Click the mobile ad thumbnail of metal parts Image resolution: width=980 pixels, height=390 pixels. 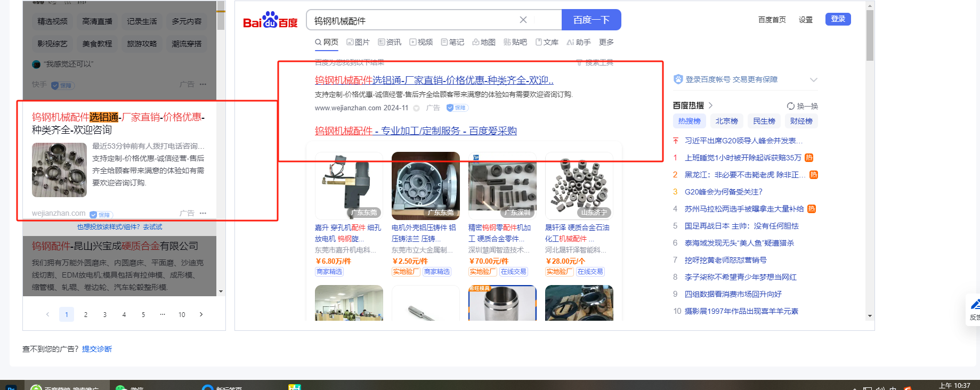(x=59, y=170)
